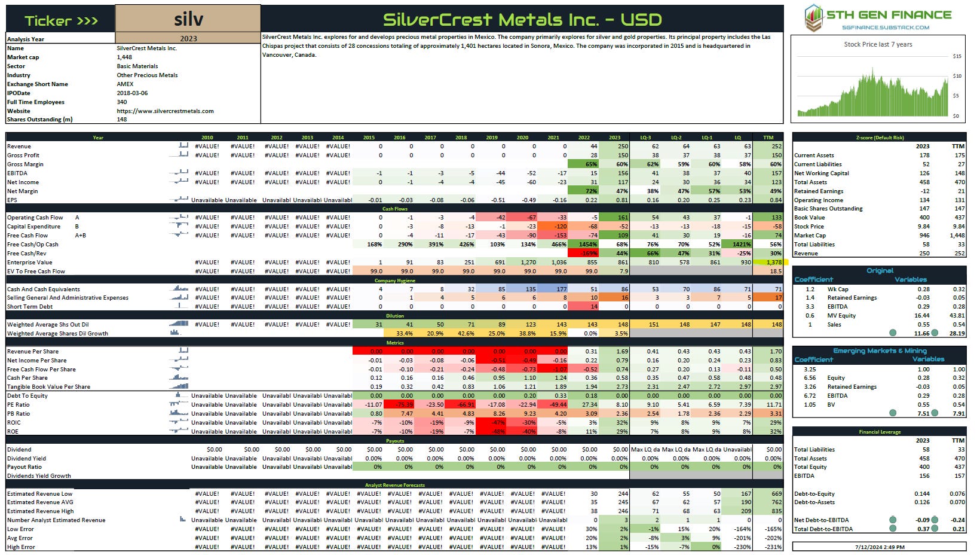Select the 'Basic Materials' sector cell

click(137, 66)
